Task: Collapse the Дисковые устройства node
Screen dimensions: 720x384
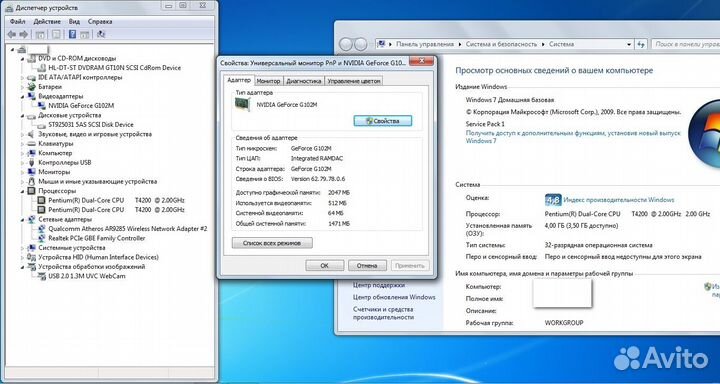Action: click(x=22, y=115)
